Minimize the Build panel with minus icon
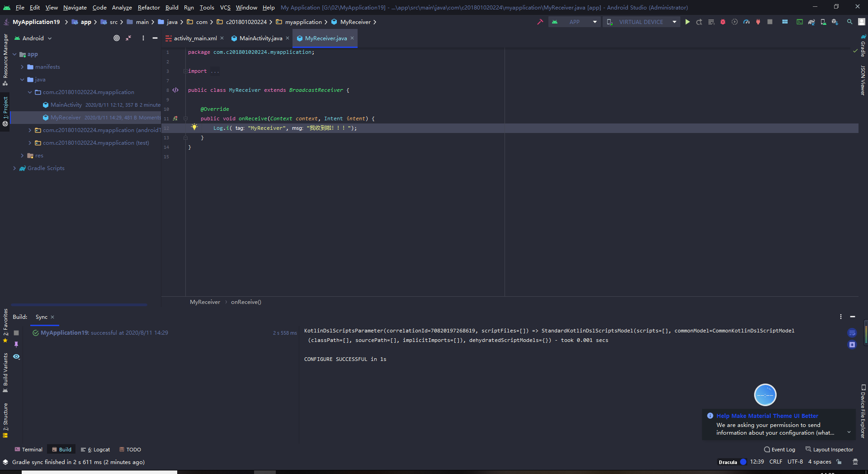868x474 pixels. [x=853, y=317]
